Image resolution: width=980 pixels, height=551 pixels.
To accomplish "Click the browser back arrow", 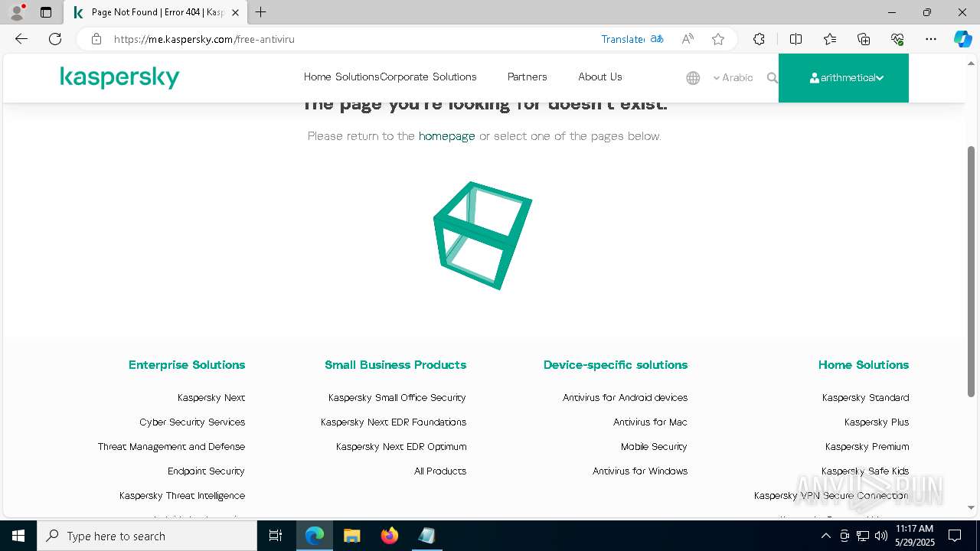I will pyautogui.click(x=21, y=39).
